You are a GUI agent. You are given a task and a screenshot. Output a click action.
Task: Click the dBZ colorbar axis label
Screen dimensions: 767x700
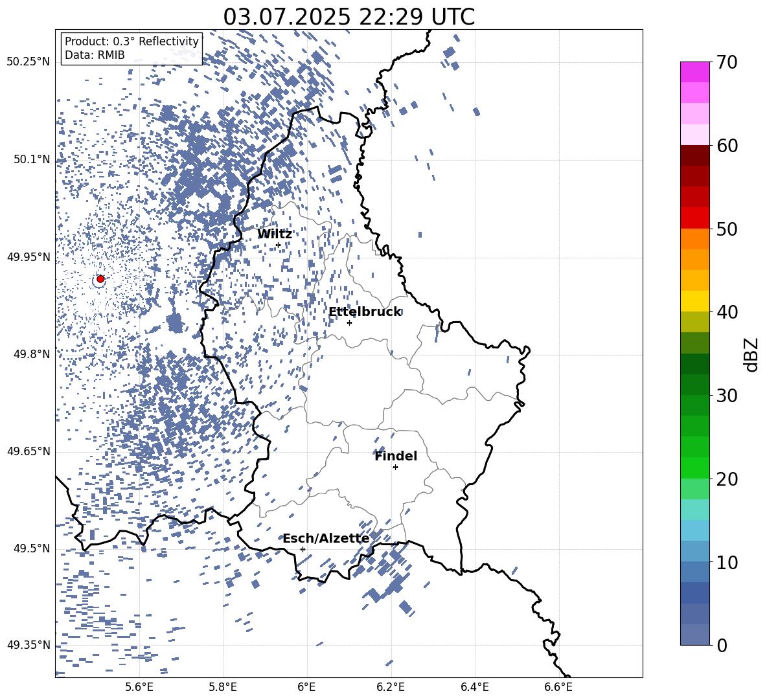(x=750, y=354)
